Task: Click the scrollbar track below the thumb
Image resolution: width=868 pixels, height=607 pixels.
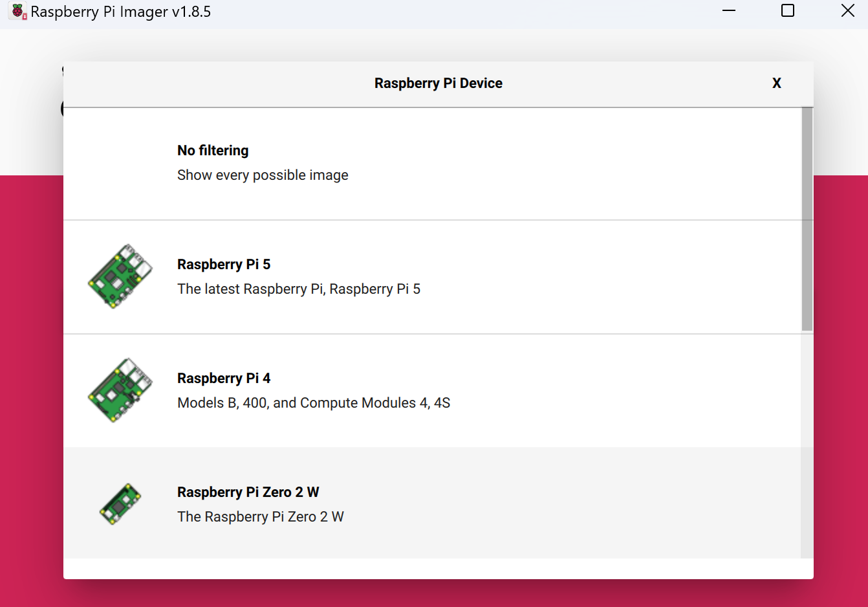Action: 807,445
